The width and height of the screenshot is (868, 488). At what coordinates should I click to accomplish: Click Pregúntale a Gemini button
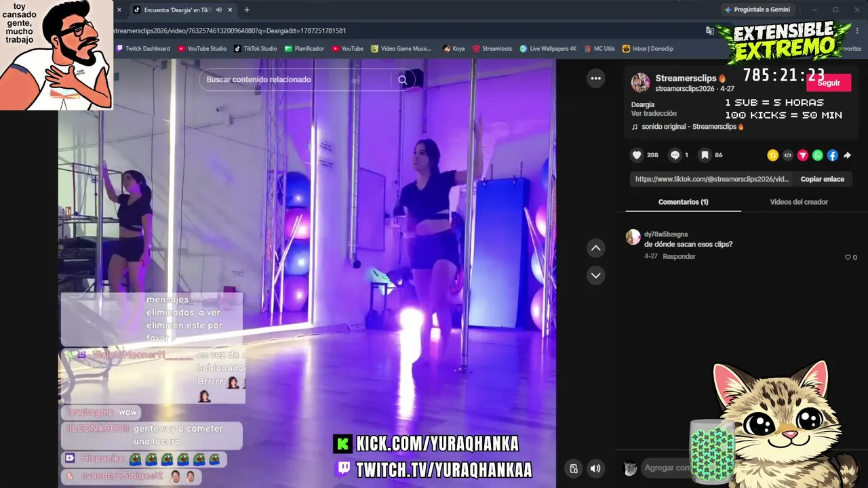click(756, 9)
